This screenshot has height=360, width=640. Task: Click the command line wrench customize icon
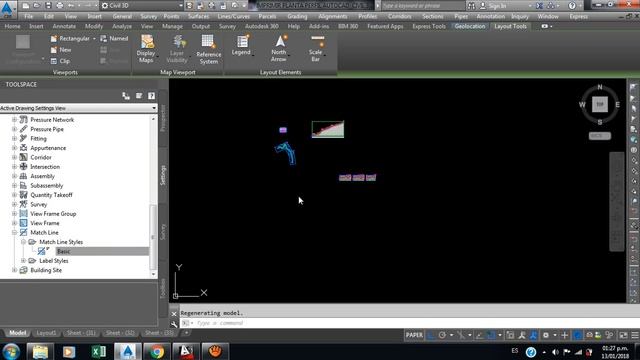point(174,324)
